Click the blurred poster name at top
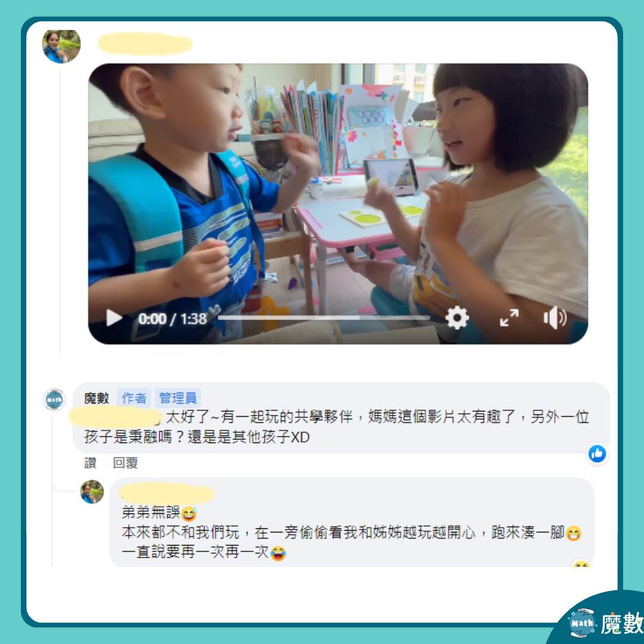Viewport: 644px width, 644px height. pyautogui.click(x=145, y=44)
